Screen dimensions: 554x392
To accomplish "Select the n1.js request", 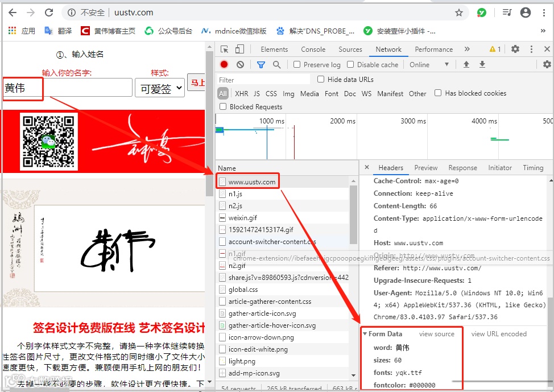I will [282, 193].
